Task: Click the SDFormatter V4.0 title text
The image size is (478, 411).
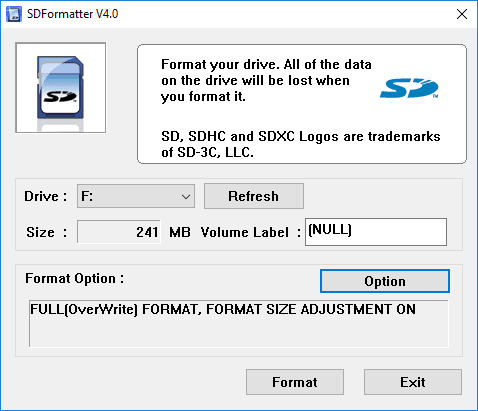Action: tap(72, 14)
